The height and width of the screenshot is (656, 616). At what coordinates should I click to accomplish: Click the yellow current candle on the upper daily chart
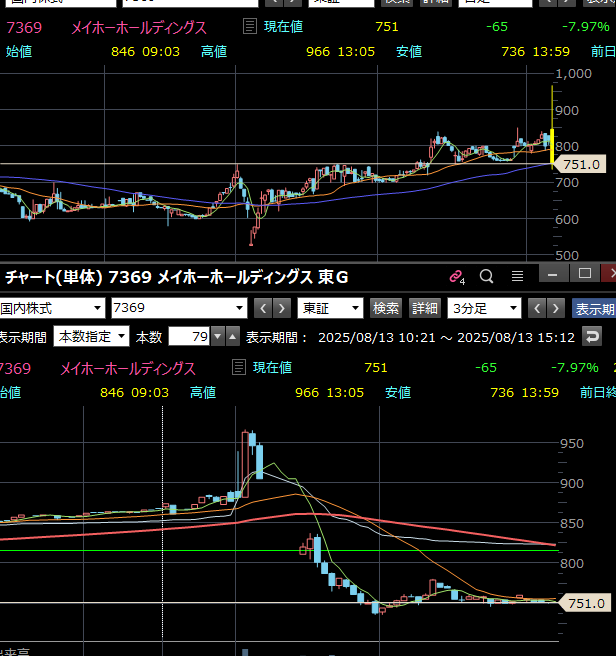click(552, 146)
